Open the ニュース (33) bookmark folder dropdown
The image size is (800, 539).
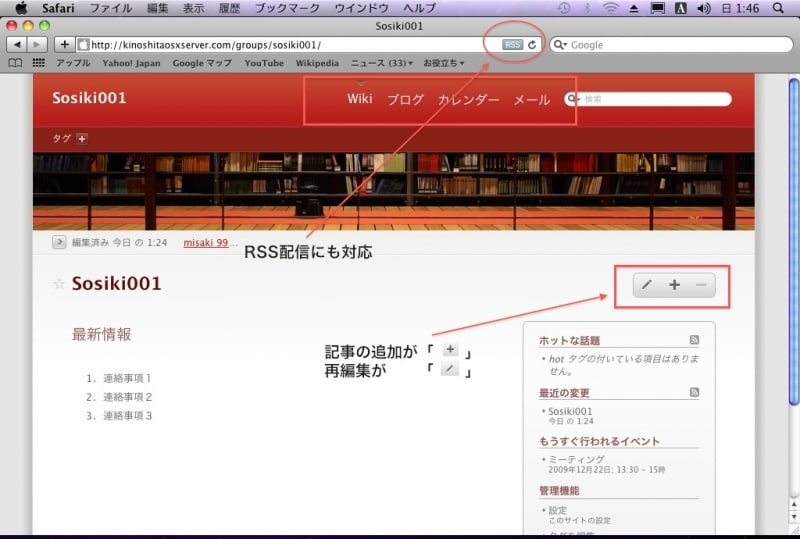382,63
